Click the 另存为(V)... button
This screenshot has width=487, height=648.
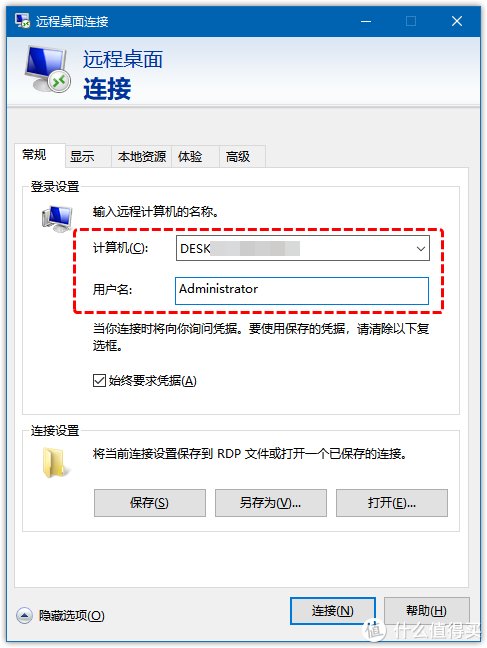[x=271, y=503]
